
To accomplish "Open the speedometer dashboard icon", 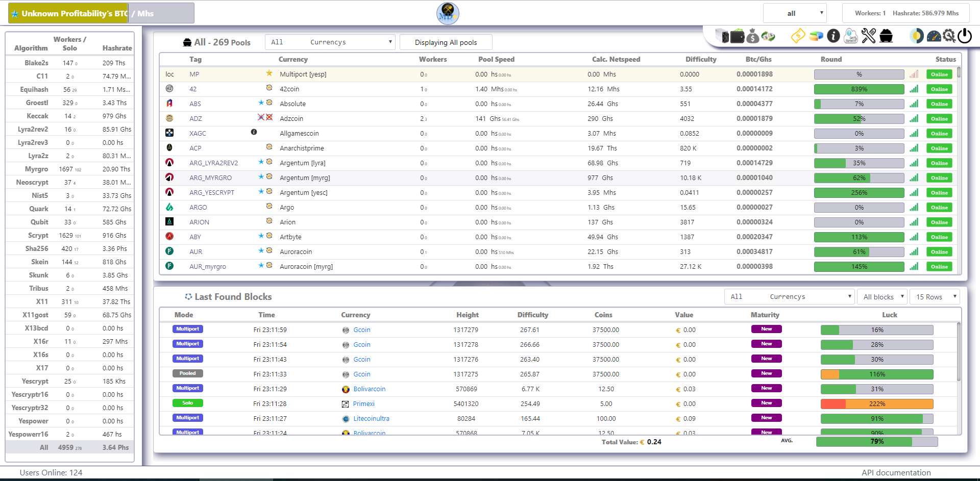I will click(934, 36).
